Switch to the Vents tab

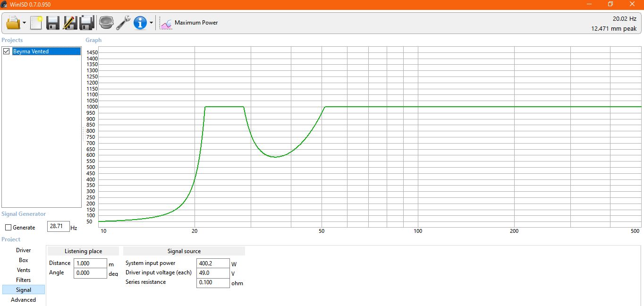point(24,270)
